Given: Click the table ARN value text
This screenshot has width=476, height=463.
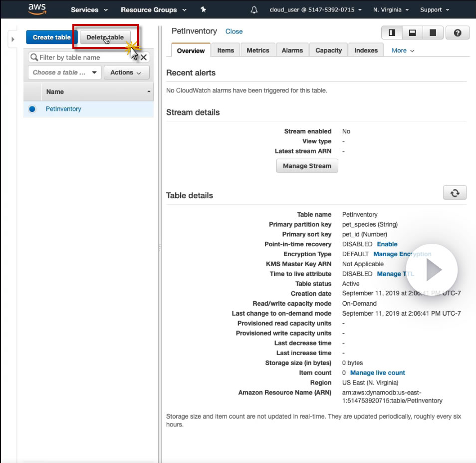Looking at the screenshot, I should click(x=392, y=397).
